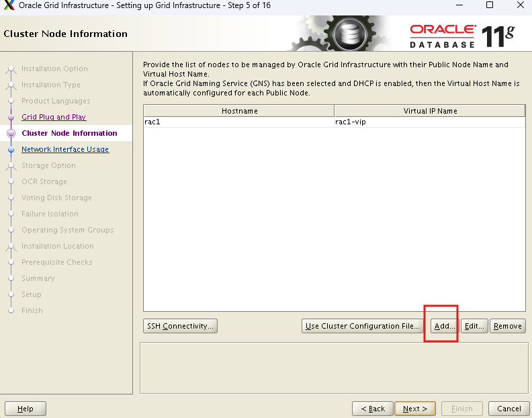This screenshot has width=532, height=418.
Task: Open the Grid Plug and Play step
Action: [54, 117]
